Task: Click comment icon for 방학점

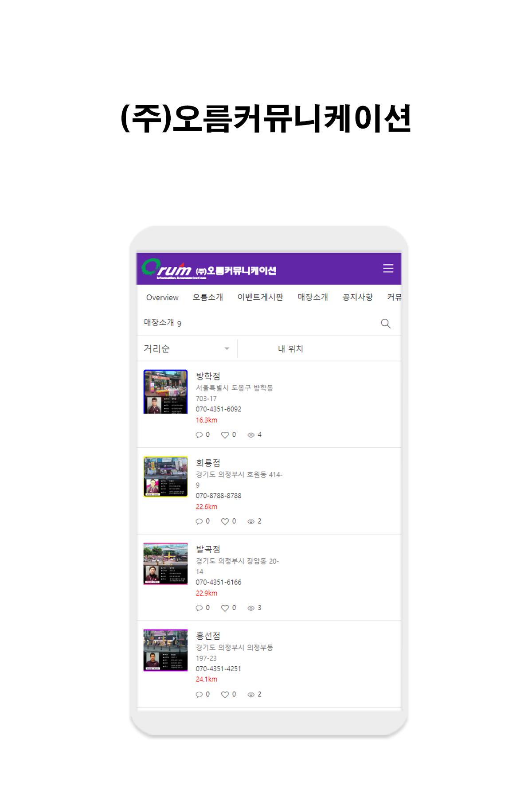Action: (x=199, y=435)
